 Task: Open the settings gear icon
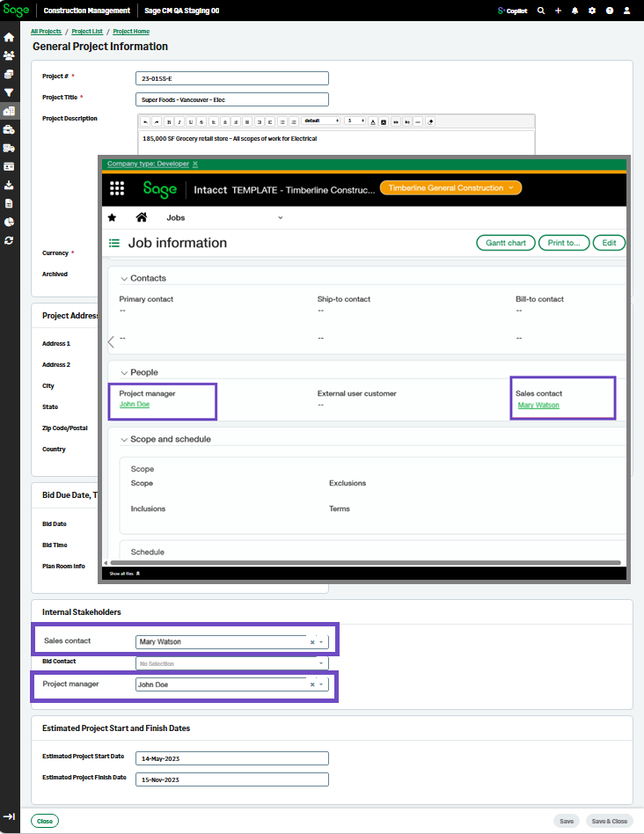[592, 11]
